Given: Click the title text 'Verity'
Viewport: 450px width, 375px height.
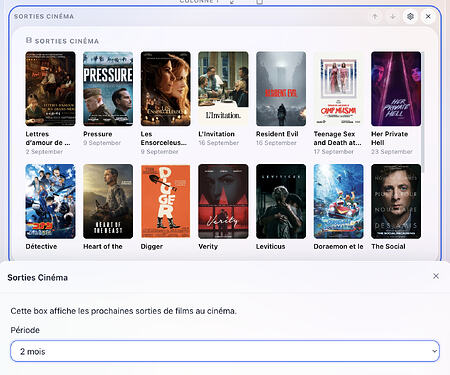Looking at the screenshot, I should 208,247.
